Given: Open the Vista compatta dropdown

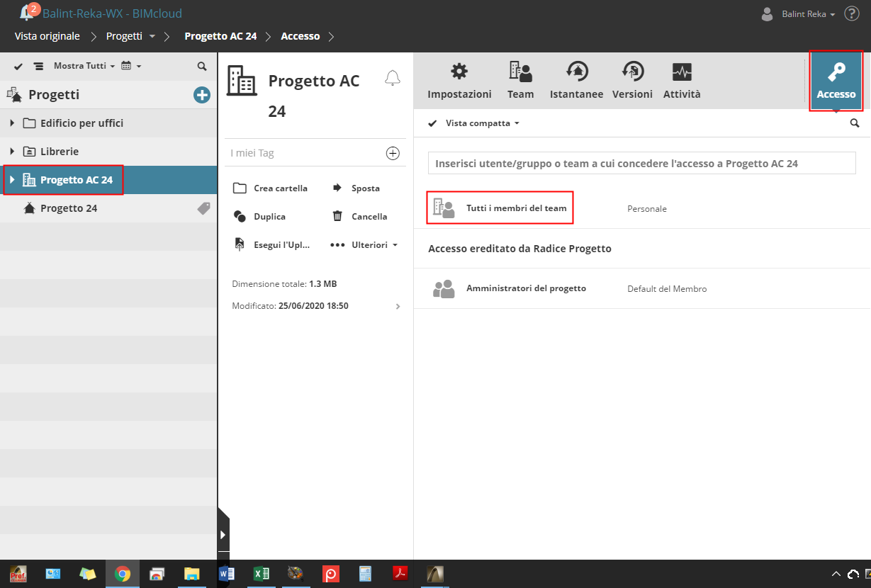Looking at the screenshot, I should (483, 123).
